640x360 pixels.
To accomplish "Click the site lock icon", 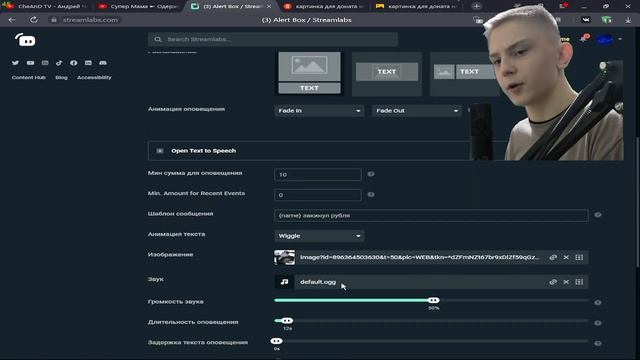I will tap(53, 20).
